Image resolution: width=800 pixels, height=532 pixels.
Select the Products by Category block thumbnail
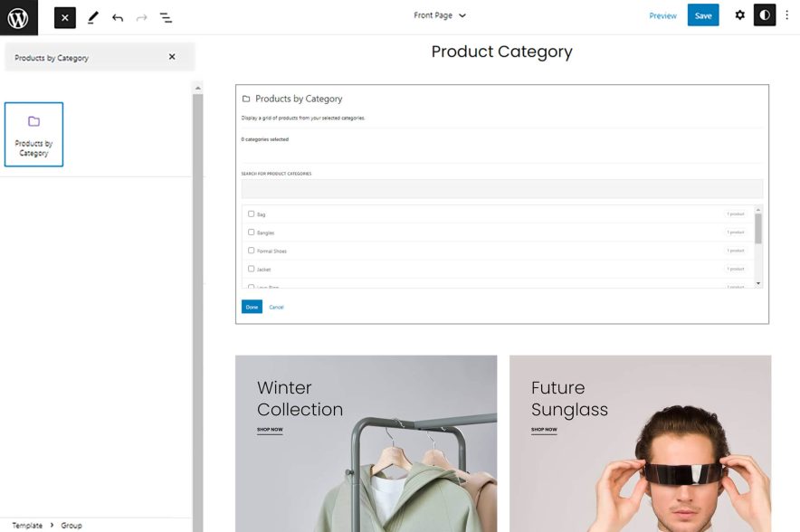point(33,134)
